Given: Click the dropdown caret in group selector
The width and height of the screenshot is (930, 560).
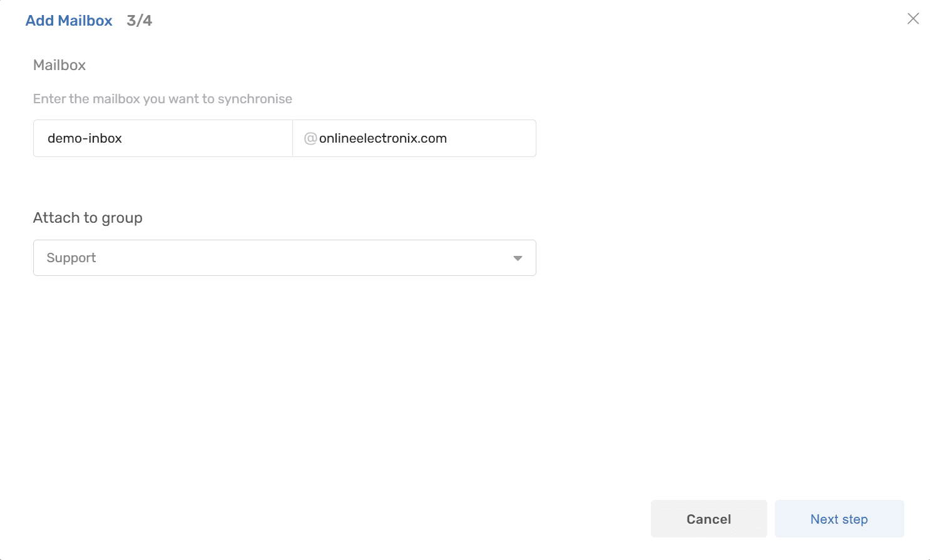Looking at the screenshot, I should click(518, 258).
